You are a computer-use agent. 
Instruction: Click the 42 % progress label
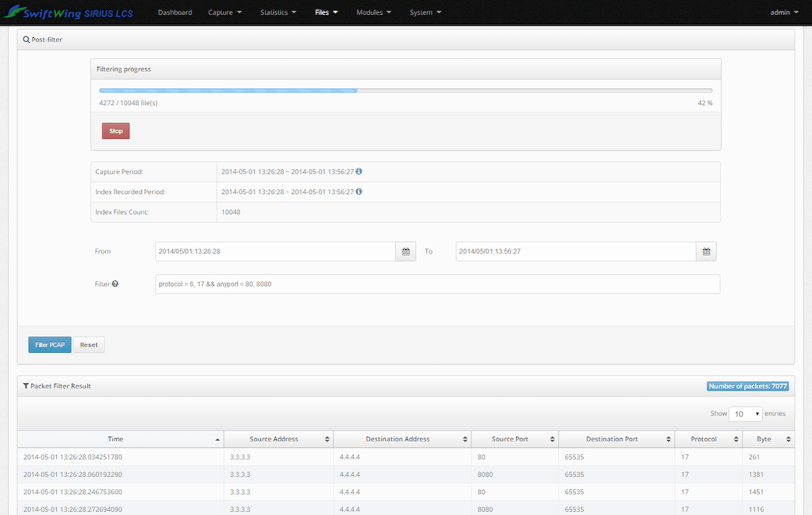click(x=704, y=103)
